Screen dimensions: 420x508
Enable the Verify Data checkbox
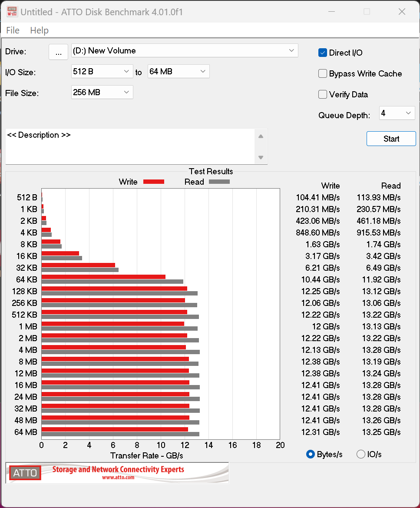323,95
